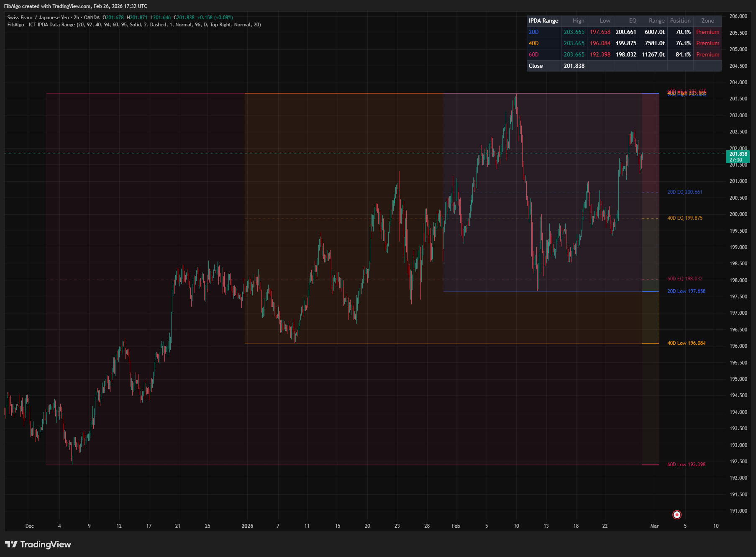The image size is (756, 557).
Task: Click the red scroll-to-latest-bar marker
Action: pos(677,514)
